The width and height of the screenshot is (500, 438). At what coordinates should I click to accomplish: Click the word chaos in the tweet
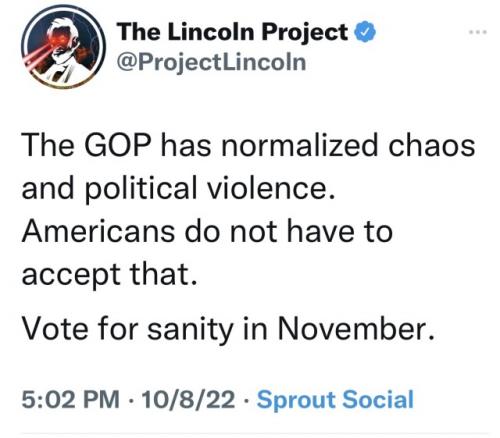(x=432, y=146)
